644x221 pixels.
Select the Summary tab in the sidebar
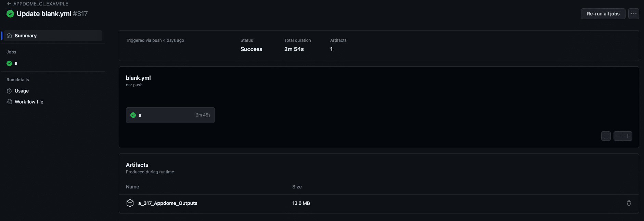[x=26, y=36]
